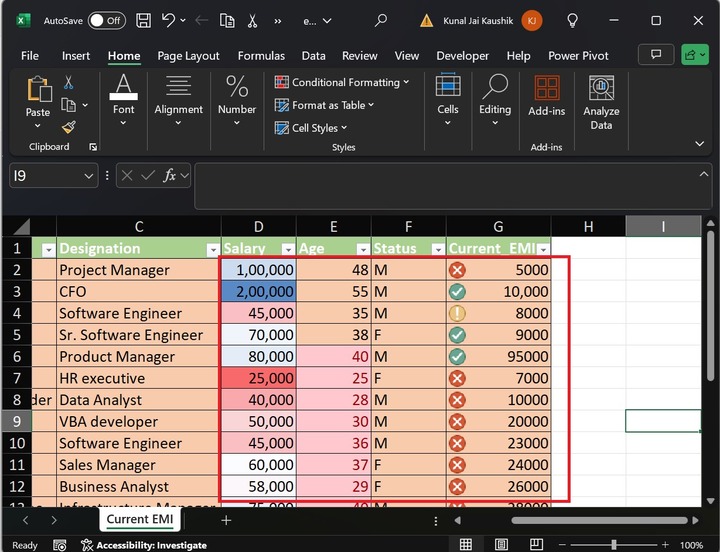Open the Formulas ribbon tab
This screenshot has width=720, height=552.
pyautogui.click(x=261, y=56)
